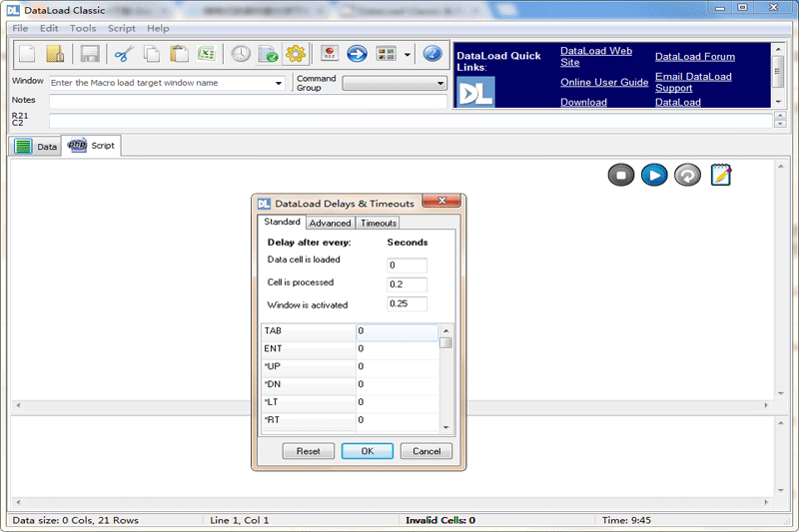
Task: Open options with the gear icon
Action: pos(296,54)
